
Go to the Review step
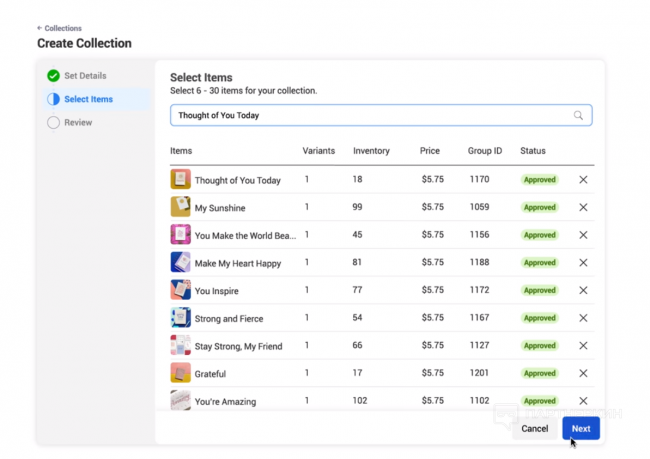[x=78, y=123]
